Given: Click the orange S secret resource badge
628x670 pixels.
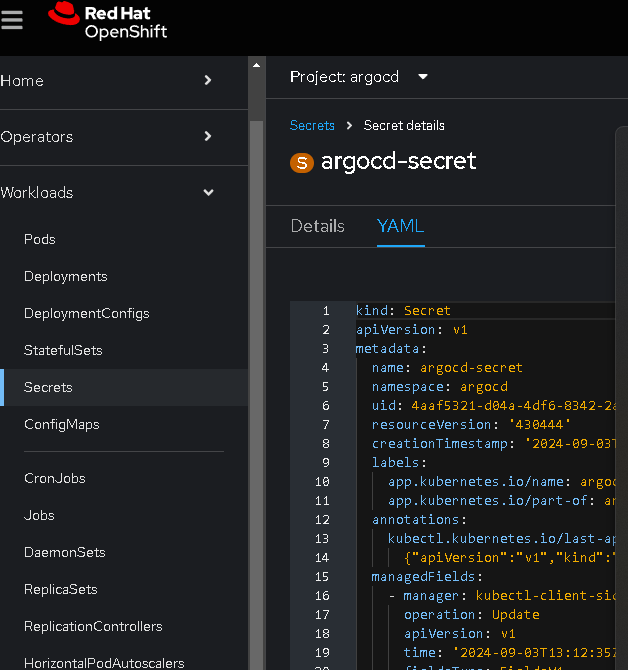Looking at the screenshot, I should (x=302, y=163).
